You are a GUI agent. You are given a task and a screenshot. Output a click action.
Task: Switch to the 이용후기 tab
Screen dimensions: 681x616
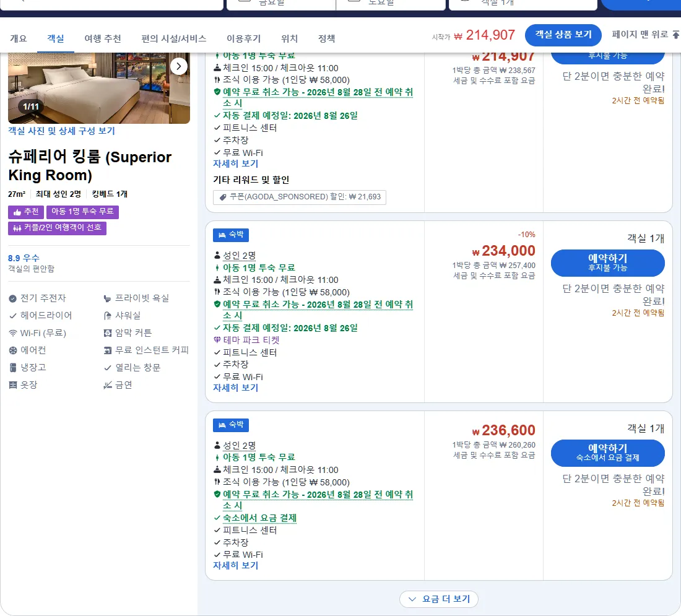pyautogui.click(x=244, y=38)
